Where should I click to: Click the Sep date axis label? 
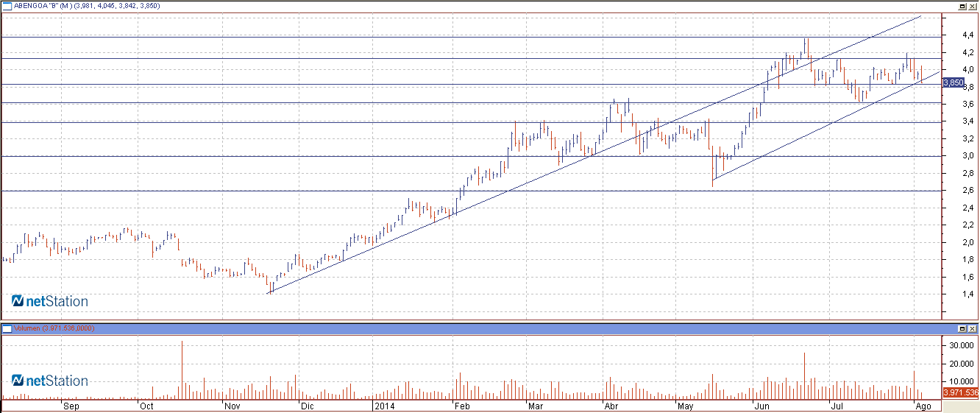point(71,406)
